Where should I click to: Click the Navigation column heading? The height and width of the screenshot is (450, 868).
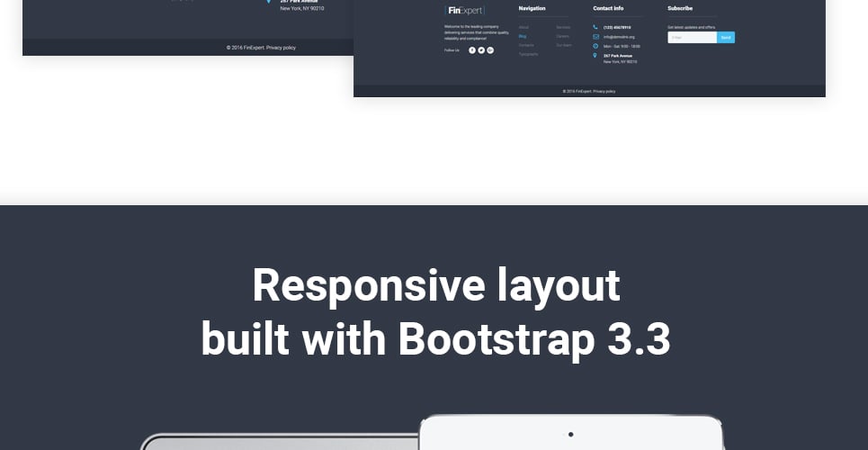tap(532, 8)
